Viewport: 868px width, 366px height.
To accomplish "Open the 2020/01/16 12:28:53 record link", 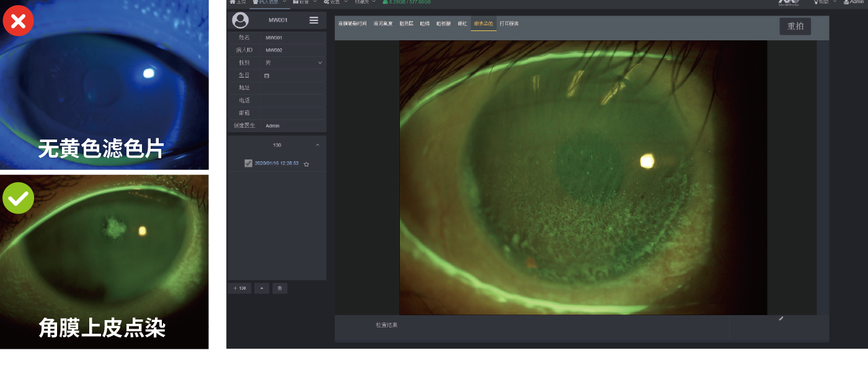I will point(277,163).
